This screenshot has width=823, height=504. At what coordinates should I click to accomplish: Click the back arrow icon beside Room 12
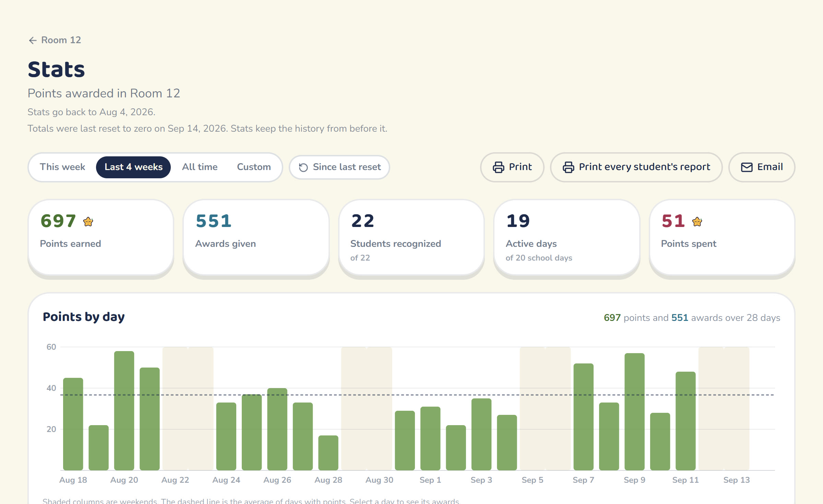(x=33, y=40)
